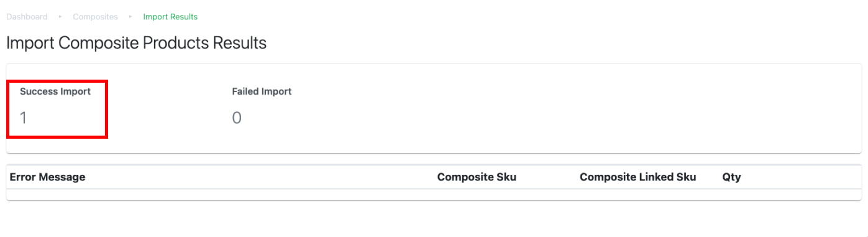
Task: Select the Success Import label
Action: [x=55, y=91]
